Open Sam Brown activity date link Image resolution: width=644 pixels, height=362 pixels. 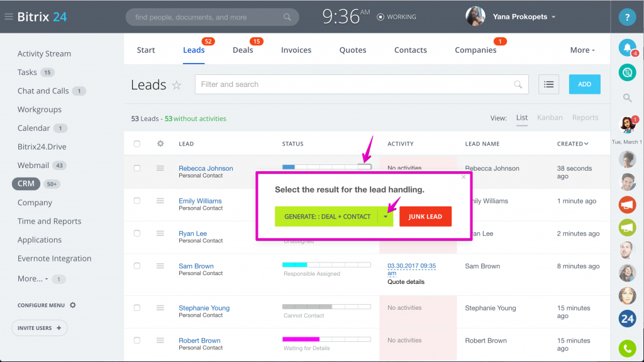(x=411, y=269)
